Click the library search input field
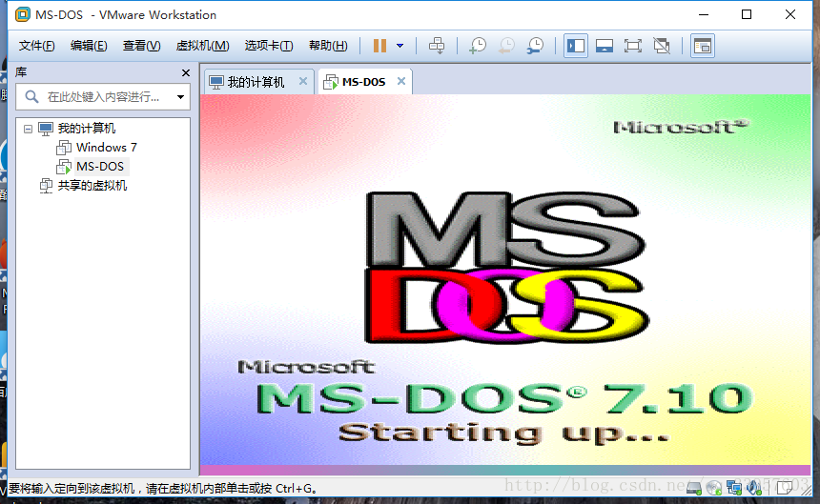 pos(104,96)
